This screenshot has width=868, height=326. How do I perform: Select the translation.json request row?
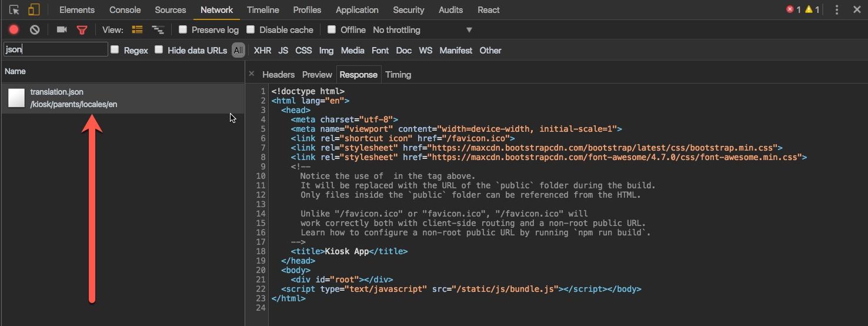[122, 98]
